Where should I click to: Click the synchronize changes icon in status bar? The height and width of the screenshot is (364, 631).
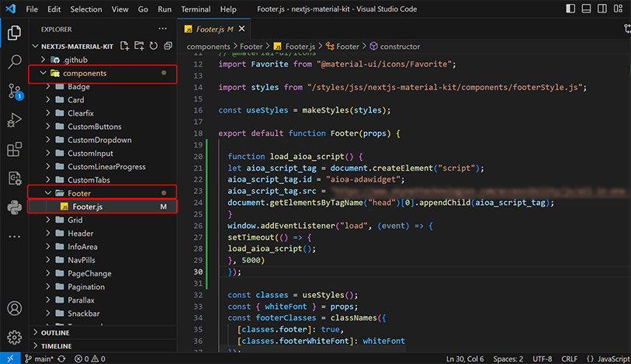tap(61, 359)
